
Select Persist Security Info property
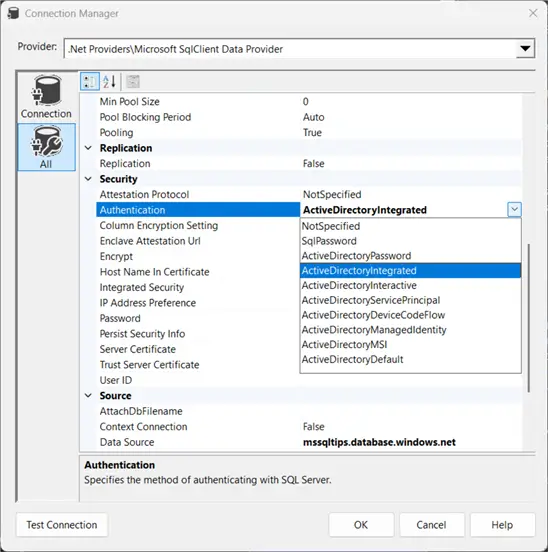coord(142,334)
